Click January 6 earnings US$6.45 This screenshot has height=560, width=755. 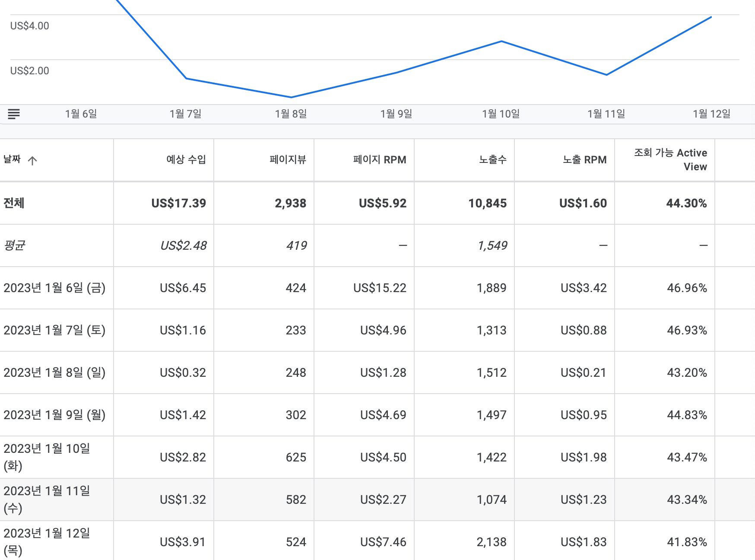183,288
